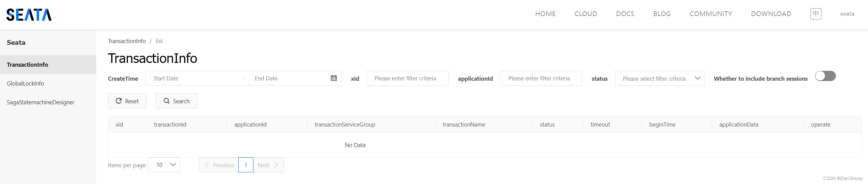Expand the items per page dropdown
The height and width of the screenshot is (184, 868).
pyautogui.click(x=164, y=165)
